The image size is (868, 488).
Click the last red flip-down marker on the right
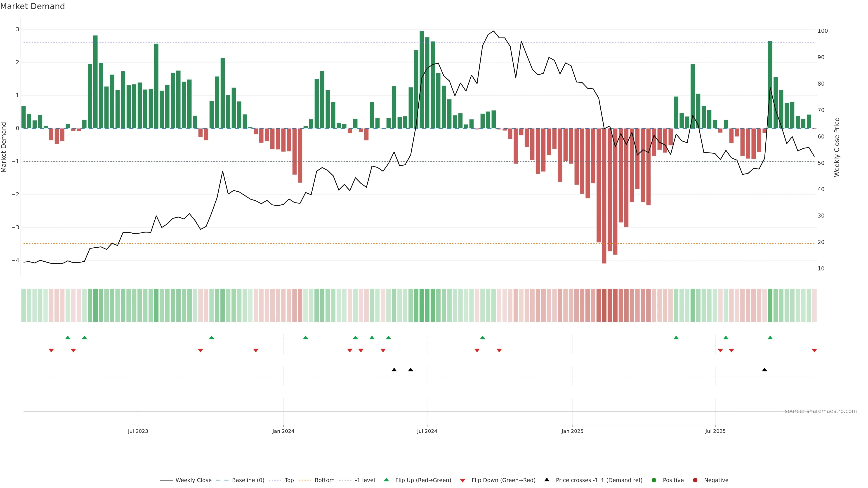(x=814, y=351)
